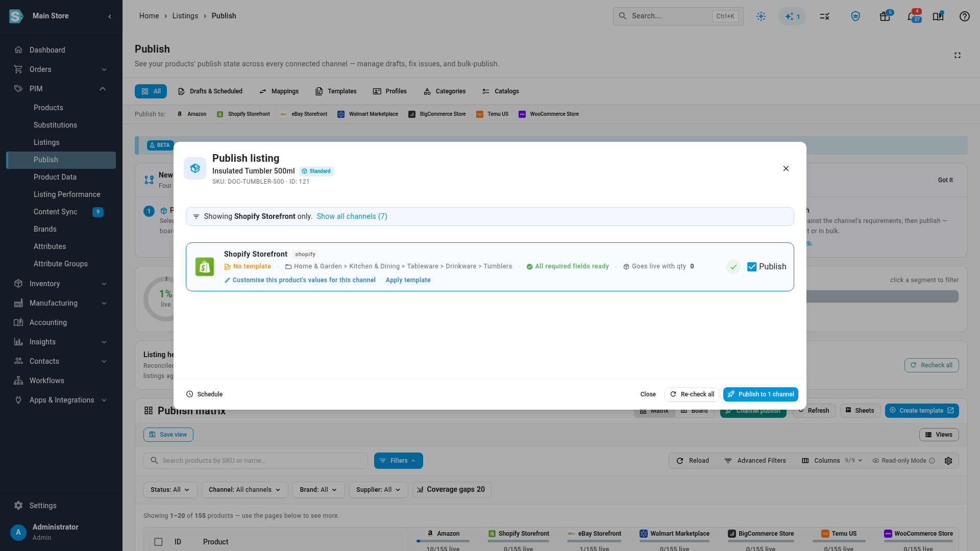Collapse the sidebar with the chevron arrow
Viewport: 980px width, 551px height.
pyautogui.click(x=110, y=16)
